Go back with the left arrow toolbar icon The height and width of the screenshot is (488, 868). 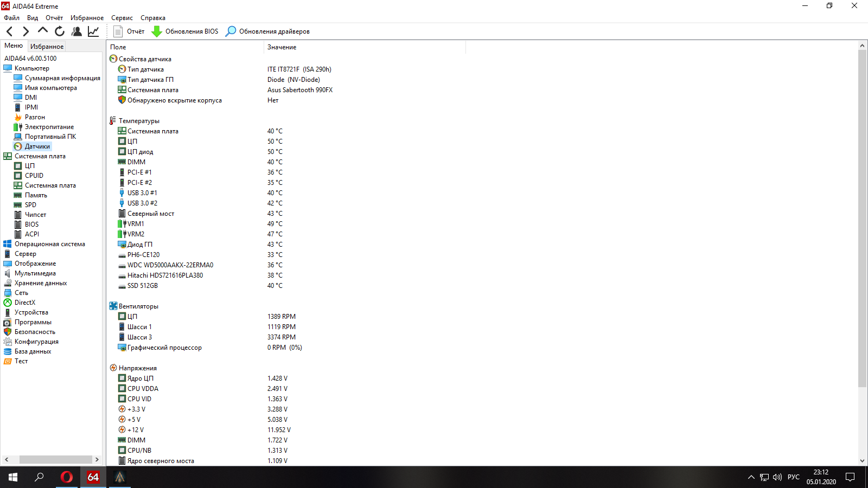pos(9,31)
